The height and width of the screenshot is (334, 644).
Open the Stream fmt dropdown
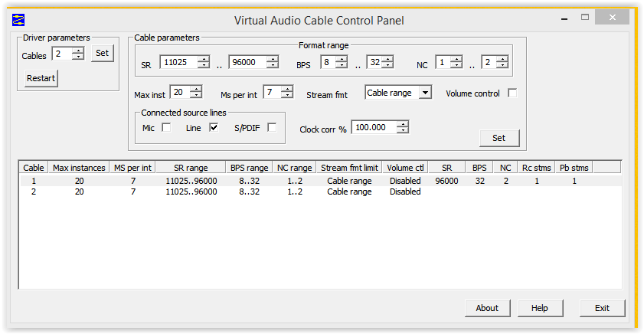[426, 93]
